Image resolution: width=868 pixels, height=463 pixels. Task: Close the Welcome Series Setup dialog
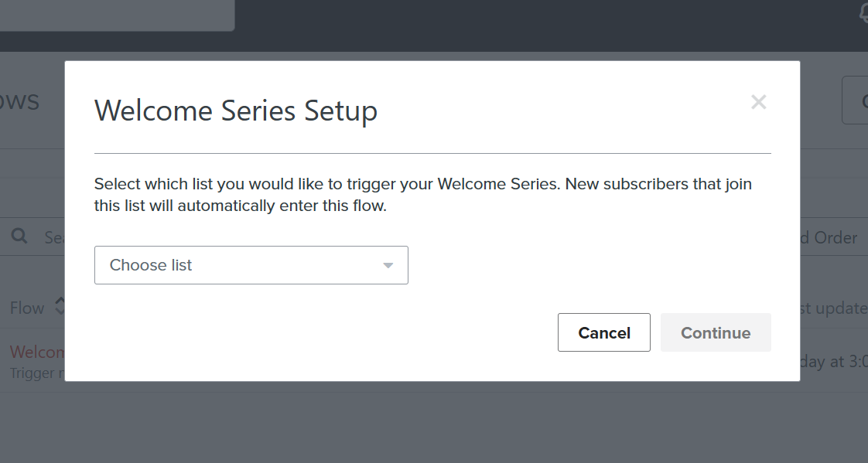coord(758,102)
